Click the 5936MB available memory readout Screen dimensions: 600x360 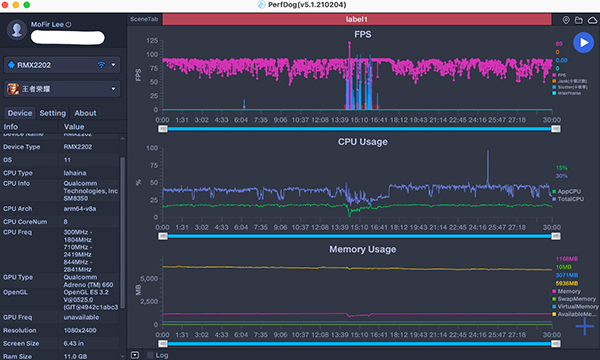coord(567,283)
